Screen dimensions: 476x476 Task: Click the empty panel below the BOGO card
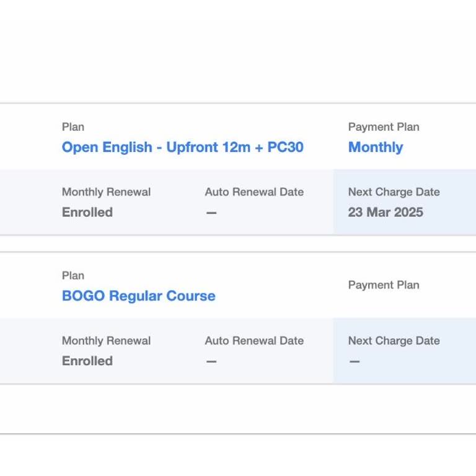point(238,409)
